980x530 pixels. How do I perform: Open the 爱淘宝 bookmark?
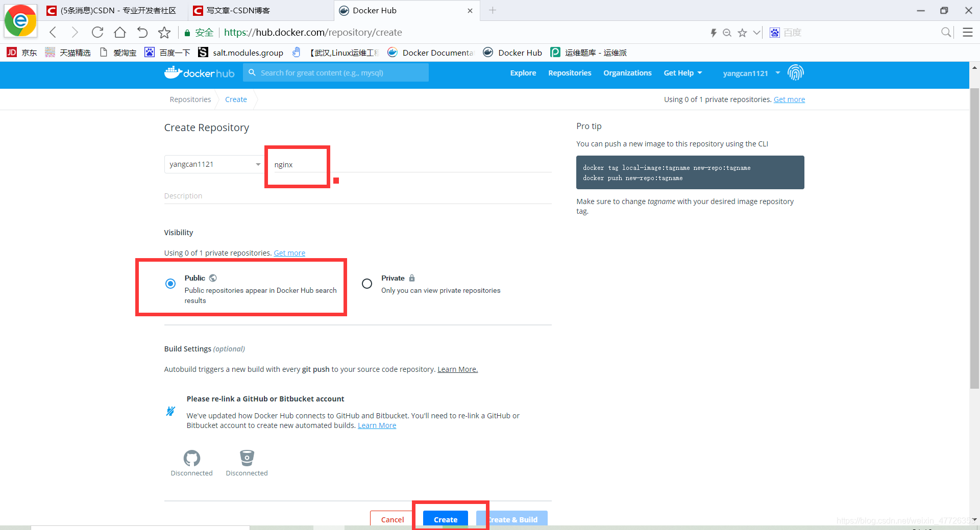(x=118, y=53)
